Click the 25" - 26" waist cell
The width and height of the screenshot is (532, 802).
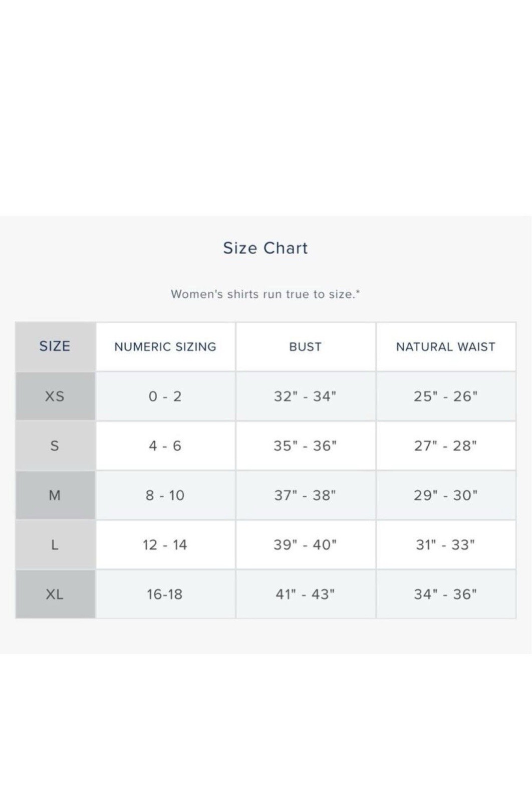[x=446, y=396]
